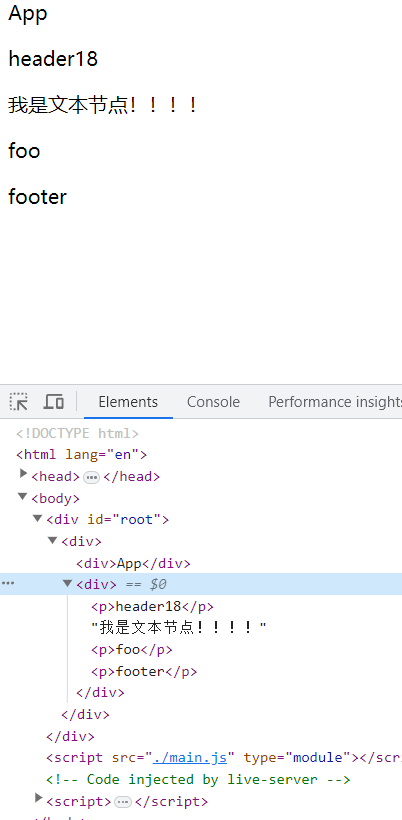Select the html lang="en" node

[82, 454]
